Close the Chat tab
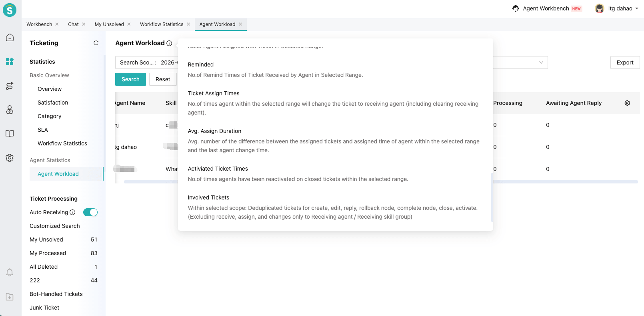Image resolution: width=644 pixels, height=316 pixels. (84, 24)
